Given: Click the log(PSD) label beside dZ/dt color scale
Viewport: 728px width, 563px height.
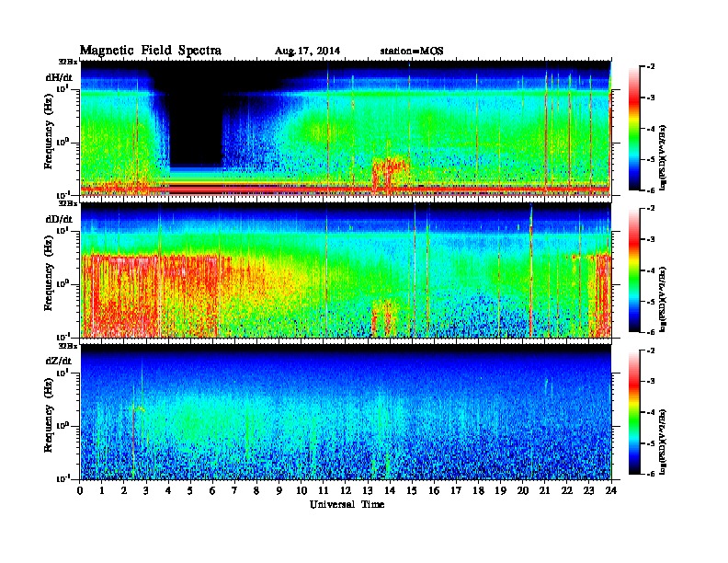Looking at the screenshot, I should coord(663,442).
